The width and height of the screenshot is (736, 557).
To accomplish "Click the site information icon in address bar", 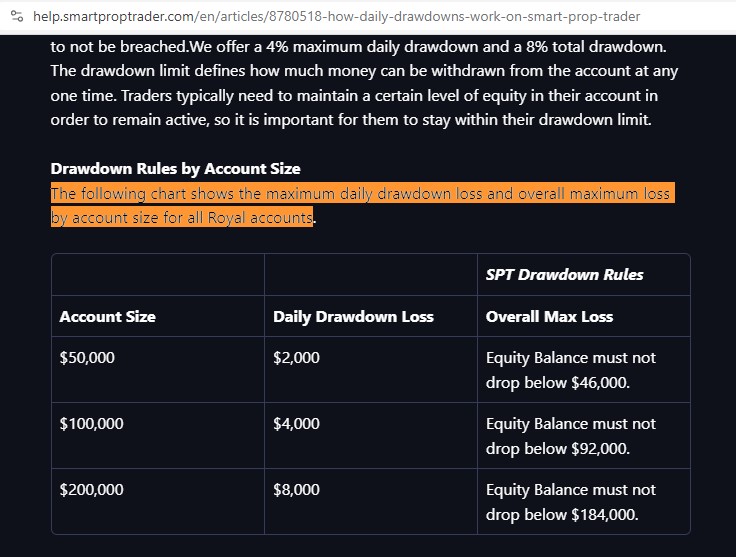I will [x=16, y=17].
